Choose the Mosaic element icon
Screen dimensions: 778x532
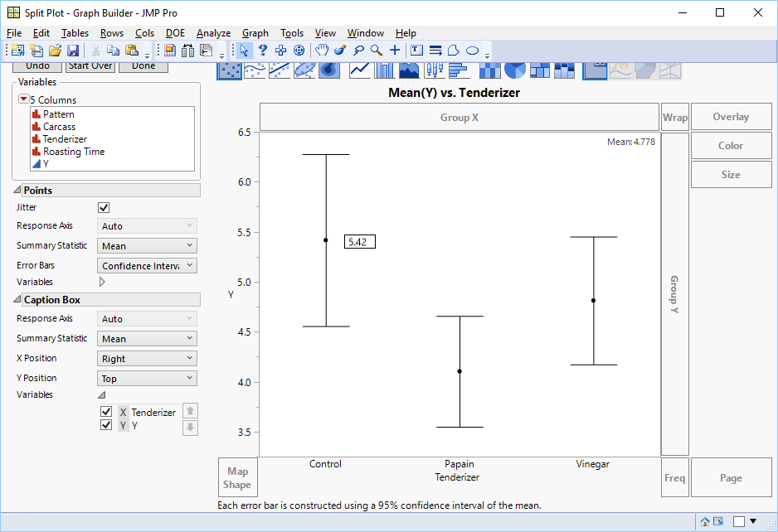click(x=564, y=70)
